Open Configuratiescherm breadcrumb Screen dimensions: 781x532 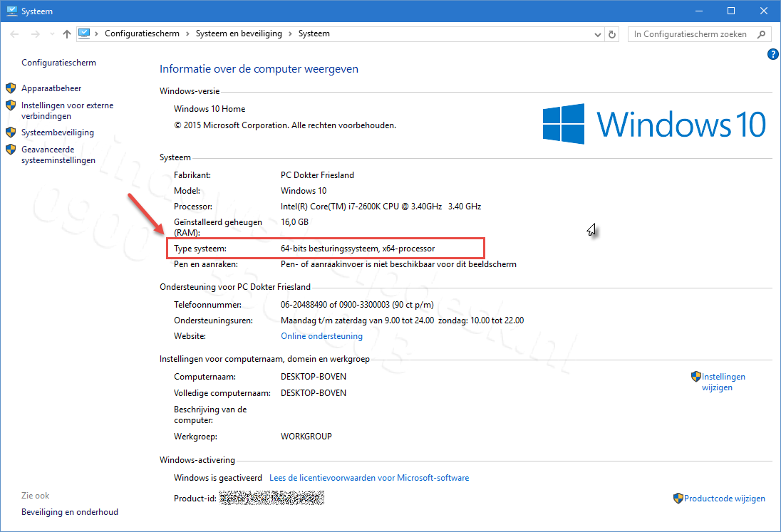[x=142, y=33]
